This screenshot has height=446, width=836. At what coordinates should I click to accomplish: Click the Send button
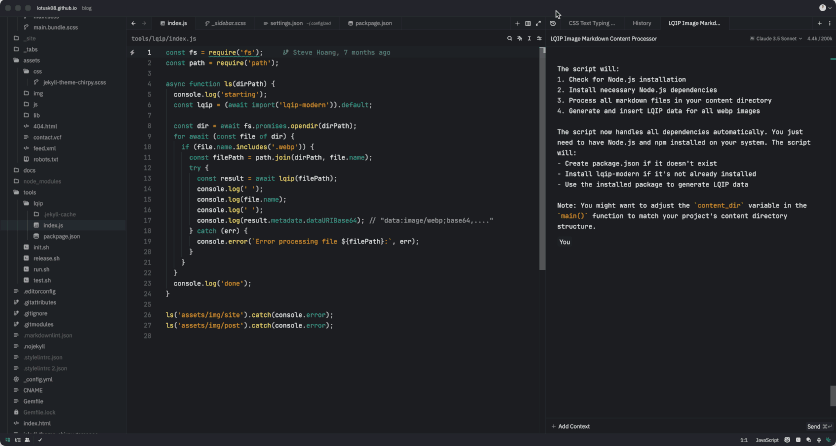815,426
